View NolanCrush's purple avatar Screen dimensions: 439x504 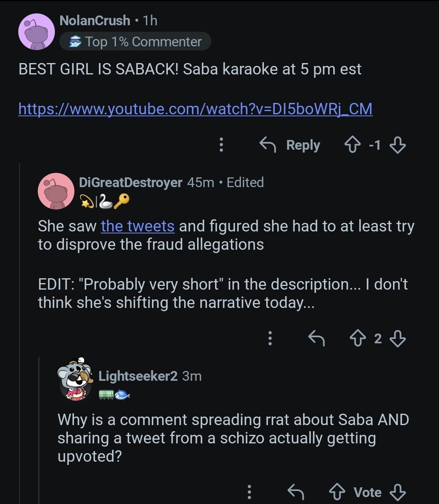(x=37, y=32)
